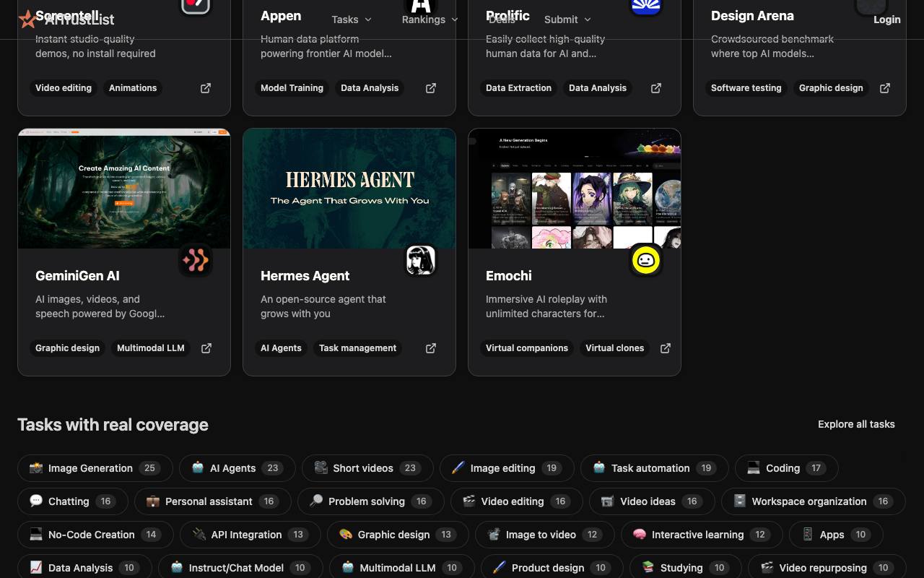Image resolution: width=924 pixels, height=578 pixels.
Task: Click speech bubble icon on Chatting chip
Action: tap(36, 501)
